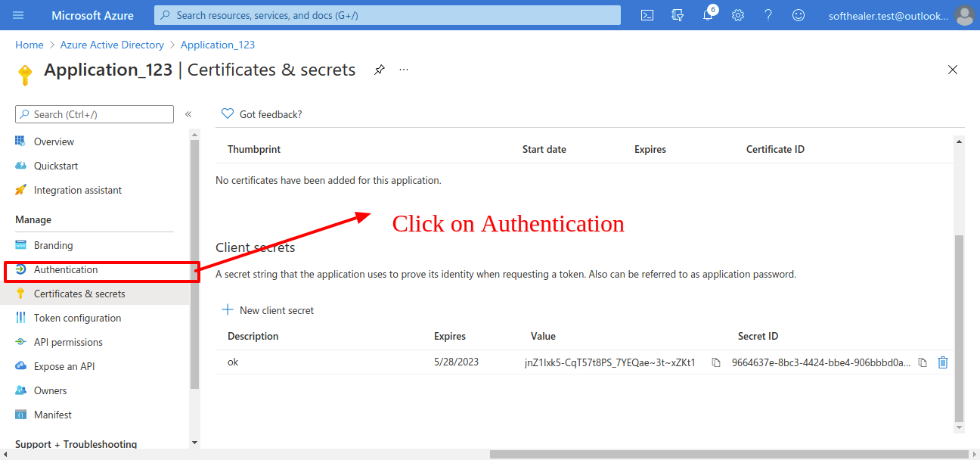Image resolution: width=980 pixels, height=460 pixels.
Task: Open Cloud Shell from the top bar
Action: click(x=647, y=15)
